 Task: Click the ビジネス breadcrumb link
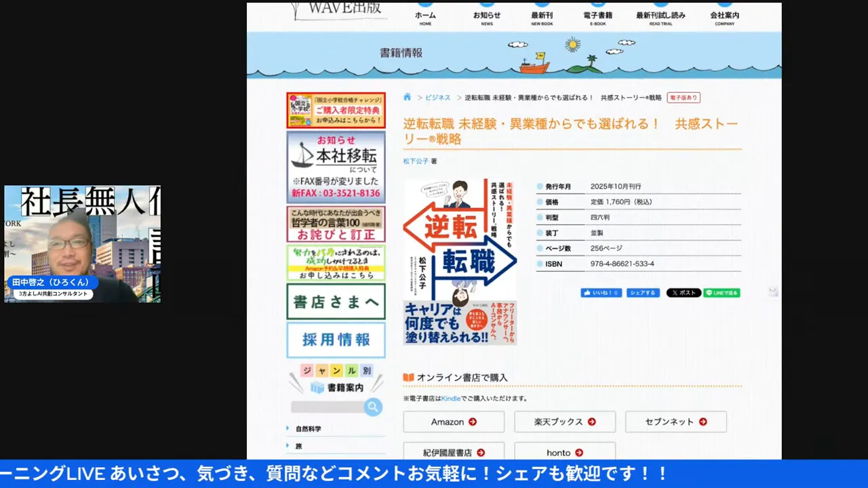(438, 98)
